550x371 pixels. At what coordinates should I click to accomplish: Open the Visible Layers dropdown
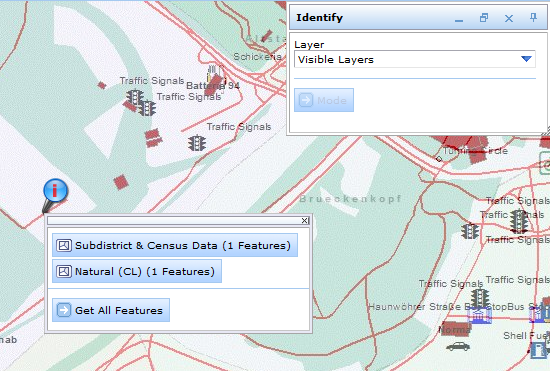(415, 59)
